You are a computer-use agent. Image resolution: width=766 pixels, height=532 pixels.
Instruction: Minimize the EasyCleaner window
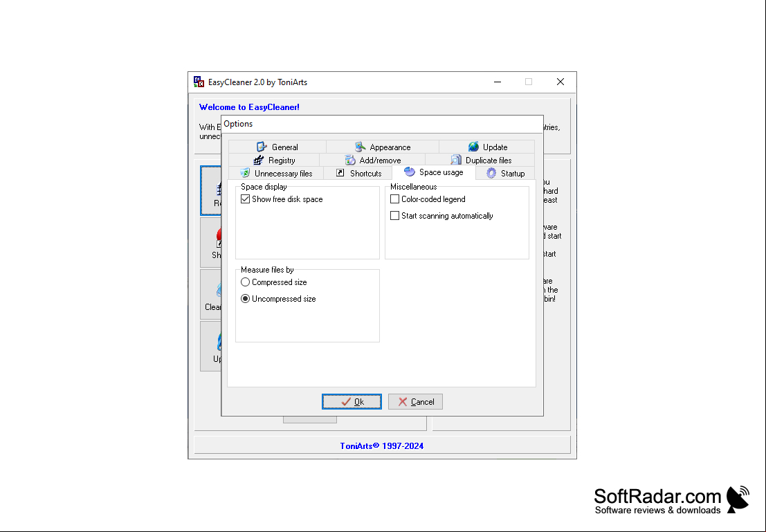[x=498, y=82]
